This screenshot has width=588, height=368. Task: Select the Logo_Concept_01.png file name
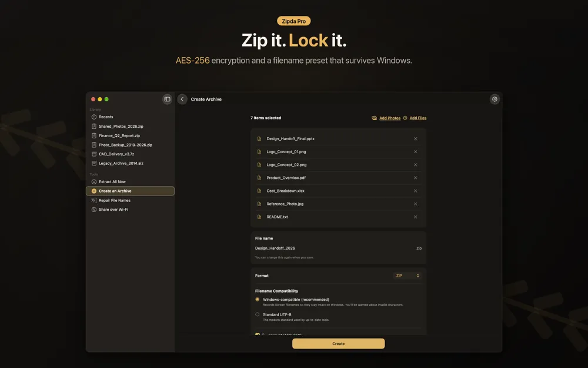pyautogui.click(x=286, y=152)
